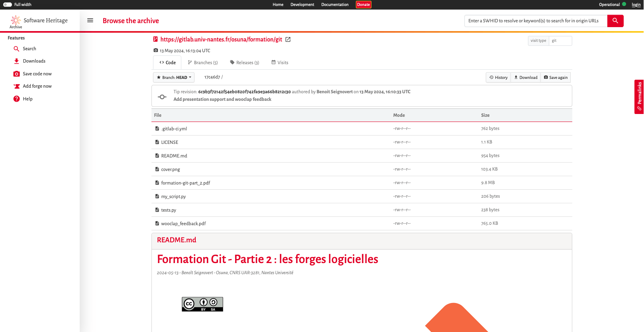
Task: Click the Donate button
Action: [363, 5]
